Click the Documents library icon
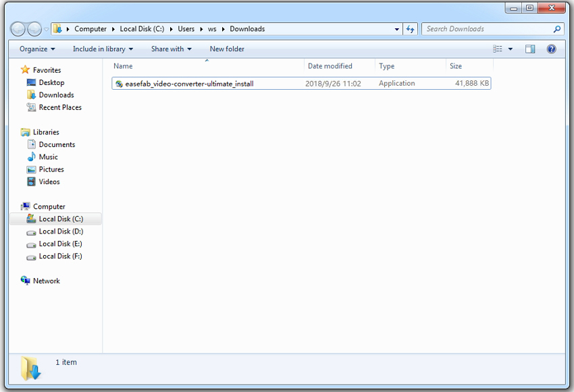This screenshot has width=574, height=392. tap(32, 144)
